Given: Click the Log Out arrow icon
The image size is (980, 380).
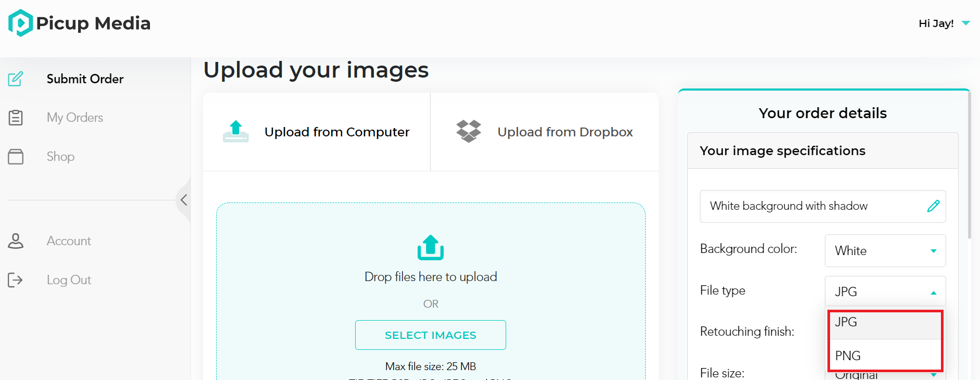Looking at the screenshot, I should point(16,280).
